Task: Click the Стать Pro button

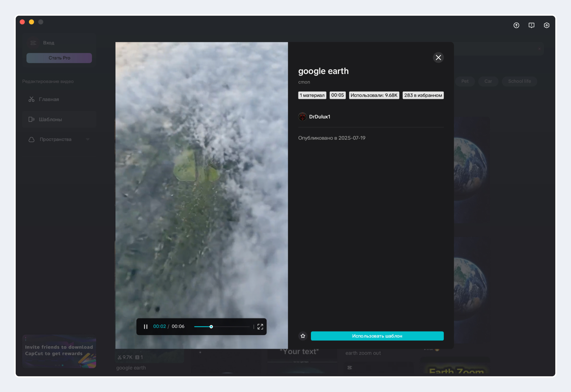Action: (x=59, y=58)
